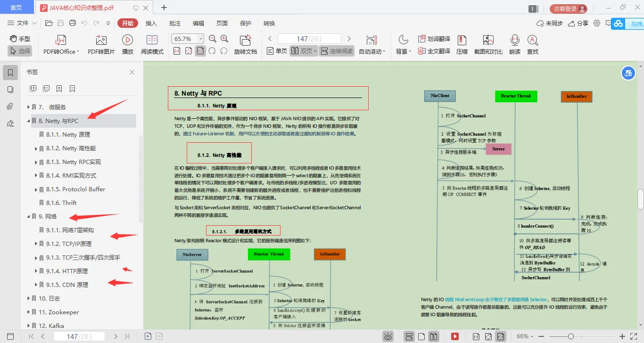Screen dimensions: 644x343
Task: Open the attachments paperclip icon in sidebar
Action: tap(10, 106)
